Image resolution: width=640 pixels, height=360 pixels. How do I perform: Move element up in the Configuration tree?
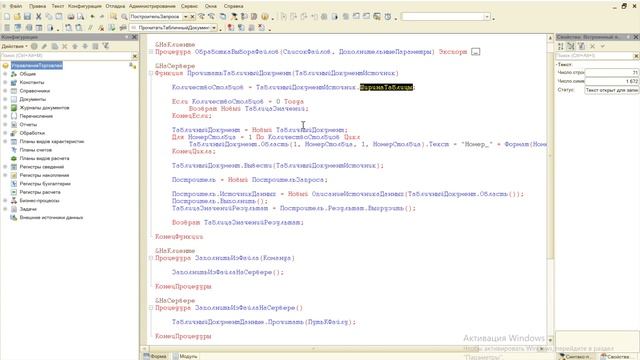(75, 46)
